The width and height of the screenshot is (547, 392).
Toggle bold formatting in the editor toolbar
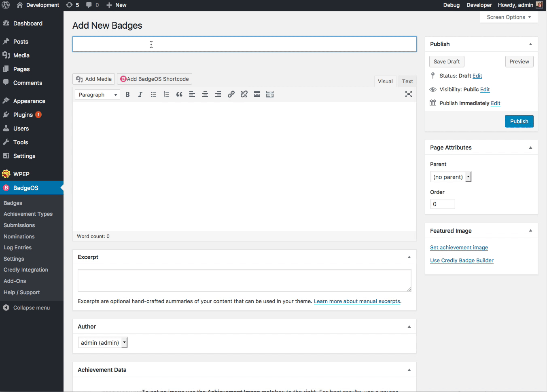(127, 95)
